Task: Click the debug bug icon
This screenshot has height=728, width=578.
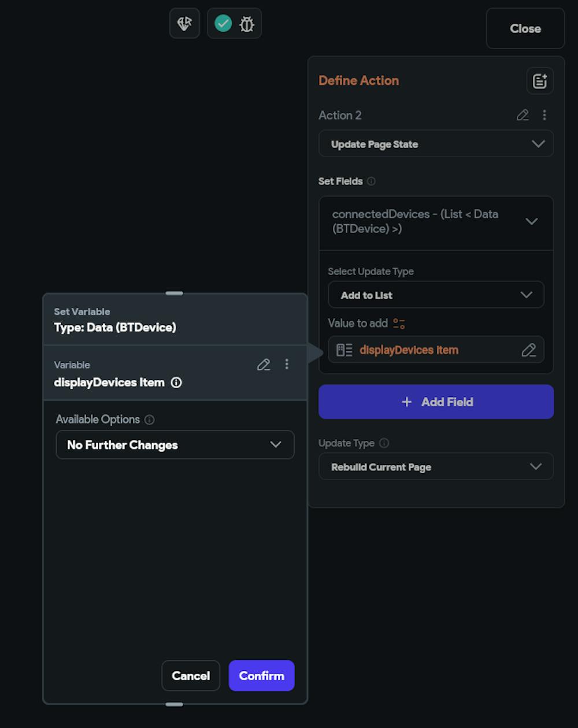Action: 247,24
